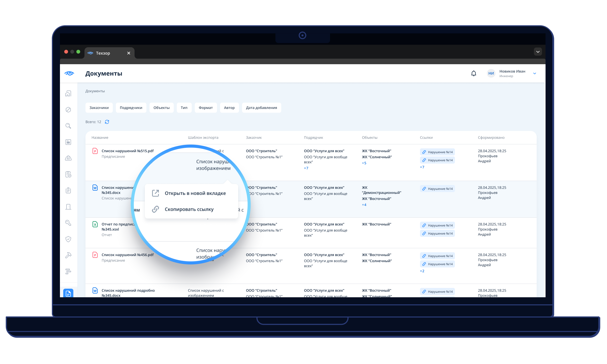607x364 pixels.
Task: Open the Подрядчики filter
Action: [x=131, y=108]
